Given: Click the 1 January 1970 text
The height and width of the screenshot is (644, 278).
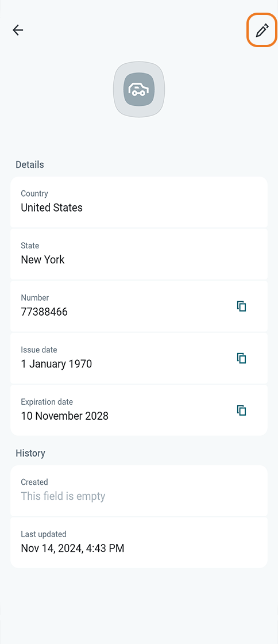Looking at the screenshot, I should [x=56, y=364].
